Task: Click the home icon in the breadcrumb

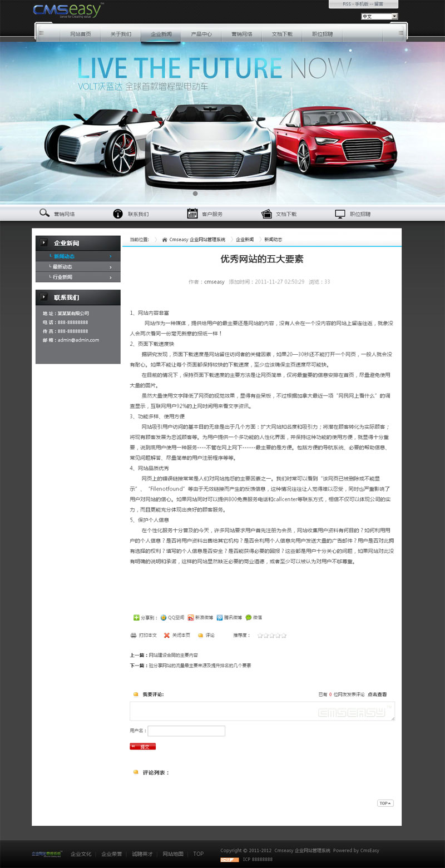Action: [x=165, y=240]
